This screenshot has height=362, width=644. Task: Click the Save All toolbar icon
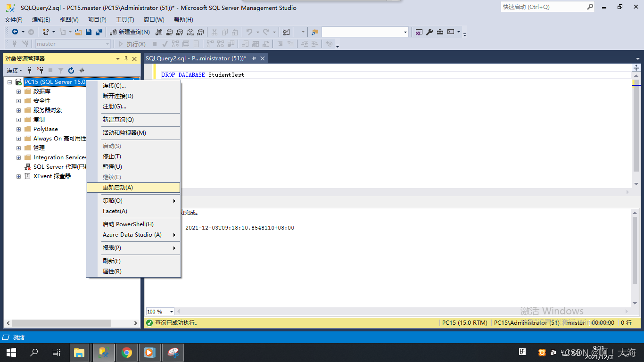click(x=99, y=32)
